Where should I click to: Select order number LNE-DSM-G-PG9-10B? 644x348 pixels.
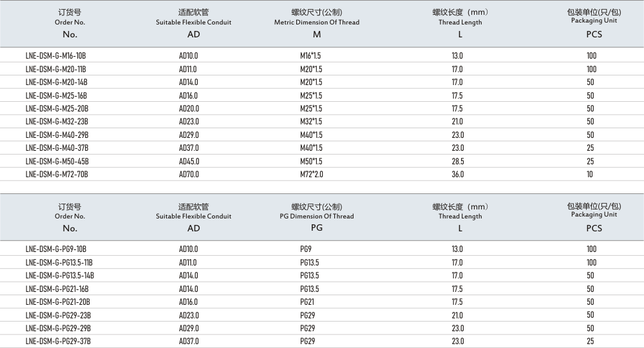tap(55, 249)
